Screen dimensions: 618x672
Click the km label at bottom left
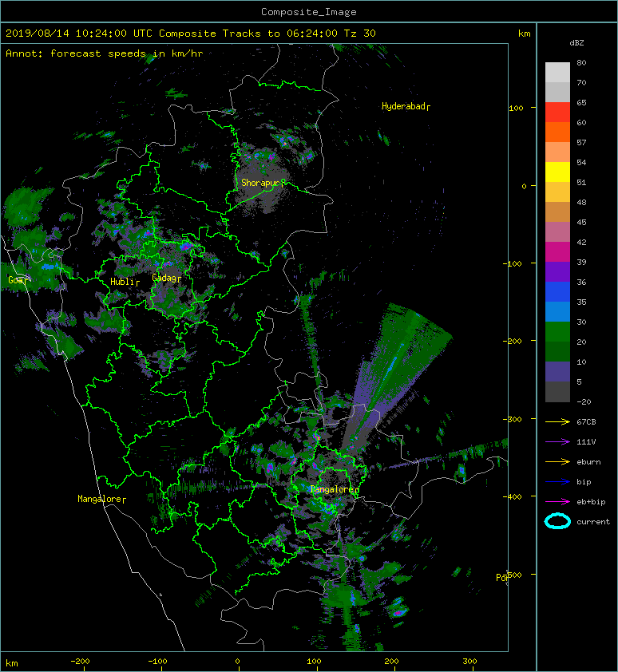12,663
